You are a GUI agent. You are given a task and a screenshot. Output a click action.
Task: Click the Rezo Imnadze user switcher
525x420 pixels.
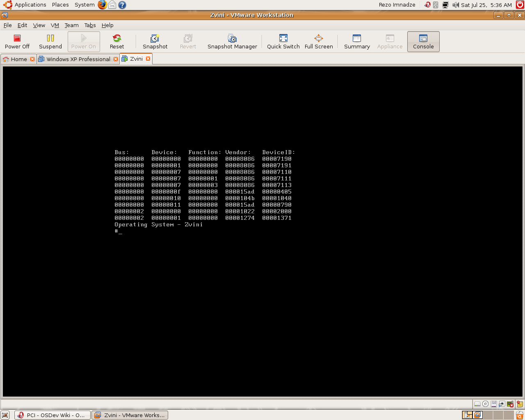[397, 5]
